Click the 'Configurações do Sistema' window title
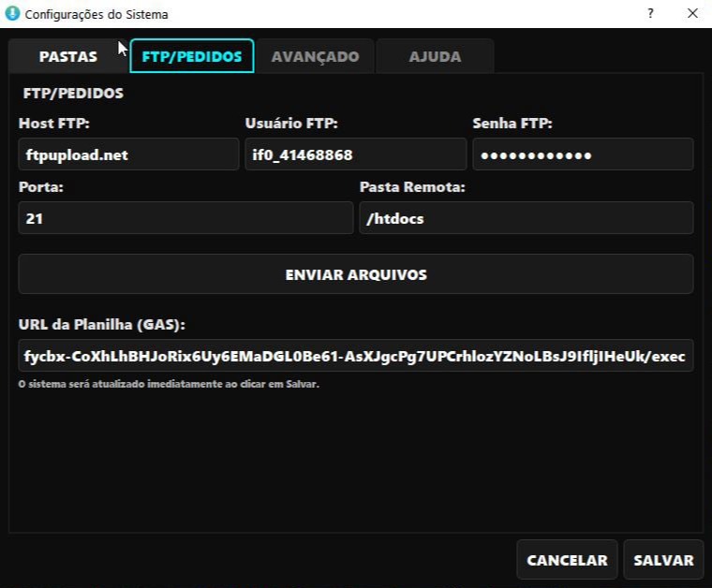712x588 pixels. (x=96, y=15)
